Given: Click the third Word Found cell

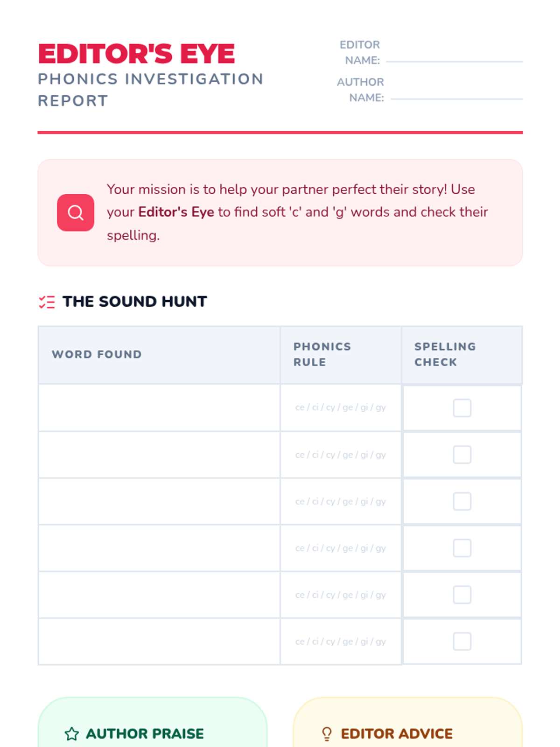Looking at the screenshot, I should [x=159, y=501].
